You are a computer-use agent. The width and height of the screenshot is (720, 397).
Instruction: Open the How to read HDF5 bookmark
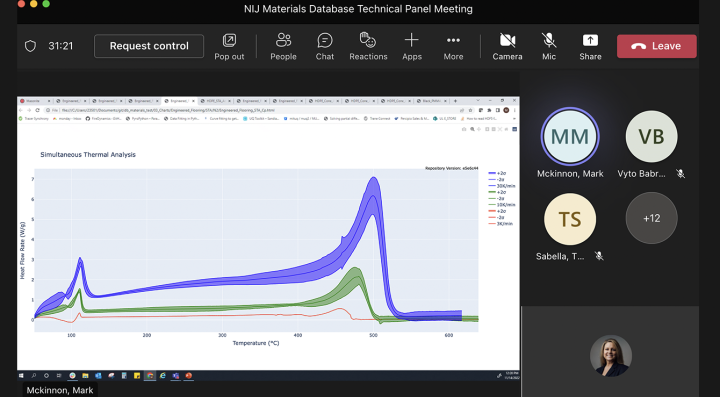[478, 118]
